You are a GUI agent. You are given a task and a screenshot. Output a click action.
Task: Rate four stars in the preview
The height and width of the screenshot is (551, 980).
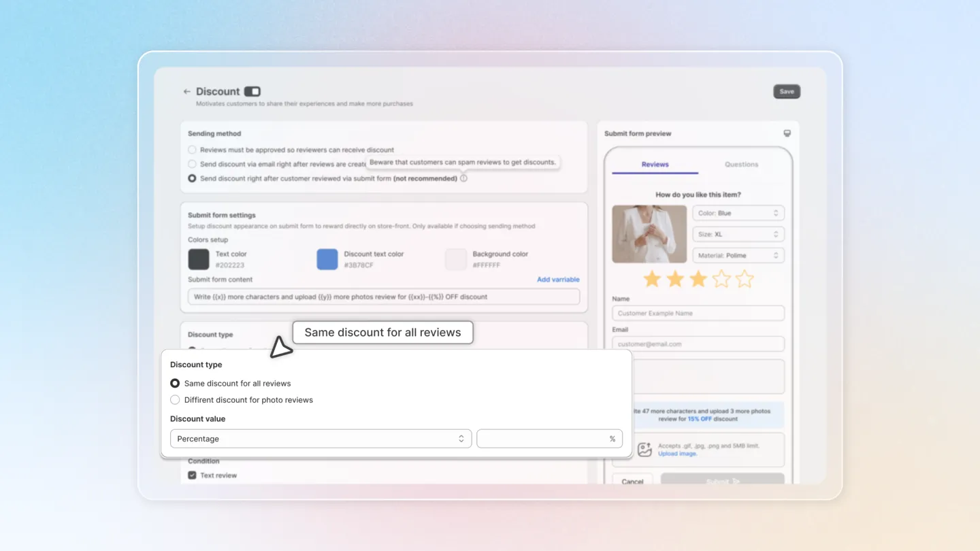(721, 279)
